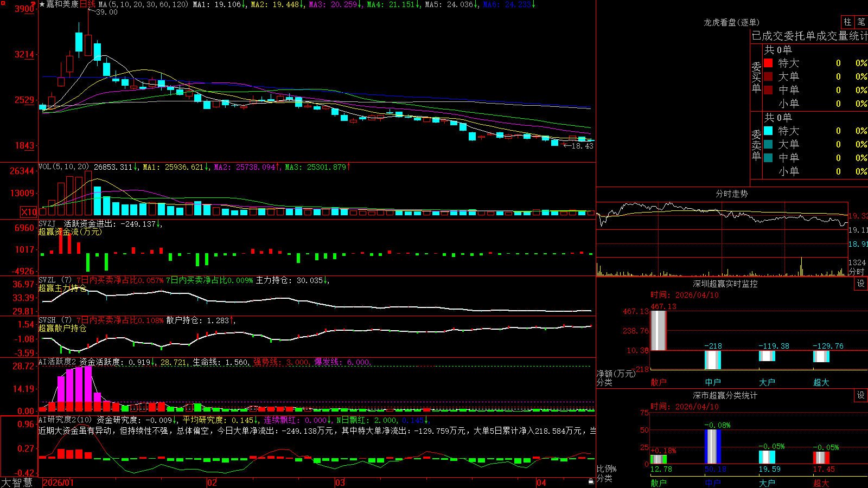Click the 50.18 中户 ratio bar
The width and height of the screenshot is (868, 488).
[713, 447]
